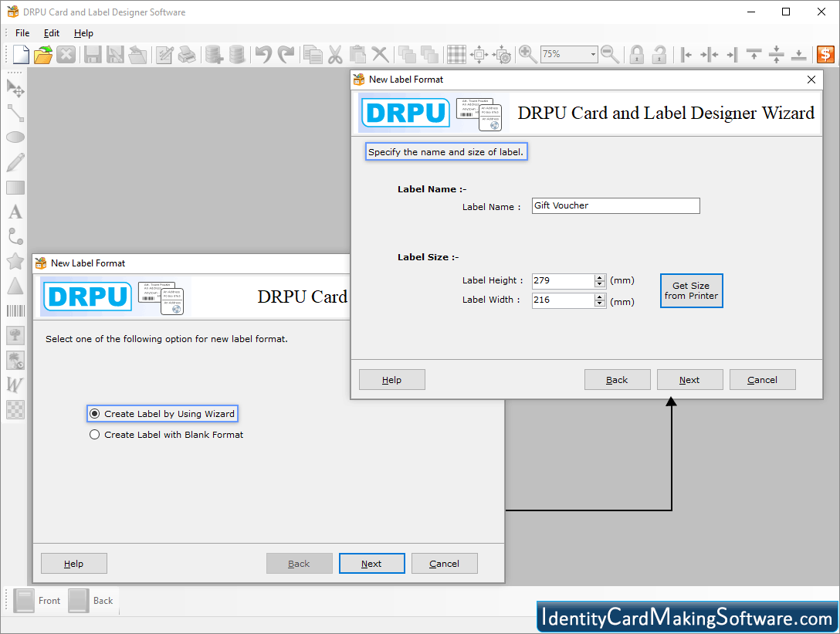840x634 pixels.
Task: Select the Text 'A' tool
Action: [x=15, y=212]
